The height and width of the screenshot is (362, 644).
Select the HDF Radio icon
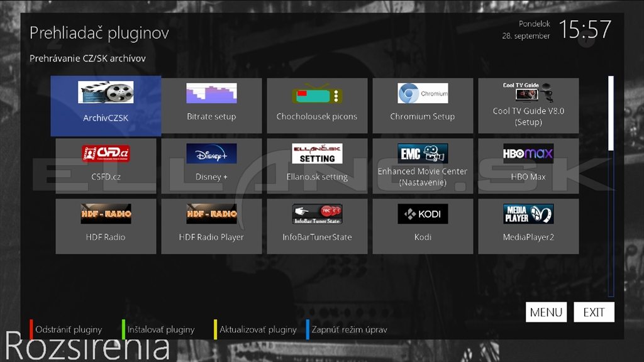pos(106,214)
